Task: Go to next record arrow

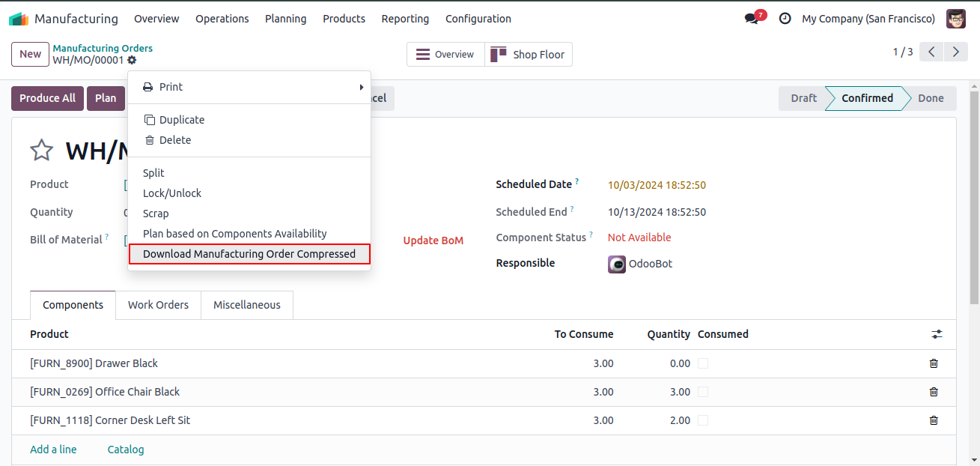Action: point(956,52)
